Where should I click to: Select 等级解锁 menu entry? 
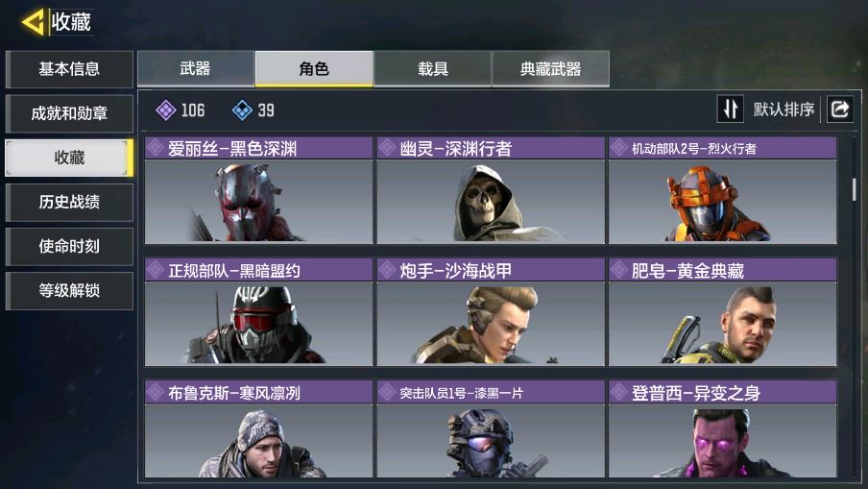click(69, 290)
